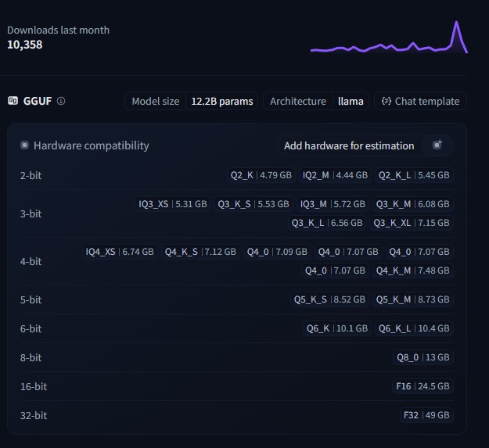Select the Q3_K_M 6.08 GB quant
This screenshot has width=489, height=448.
pyautogui.click(x=412, y=204)
